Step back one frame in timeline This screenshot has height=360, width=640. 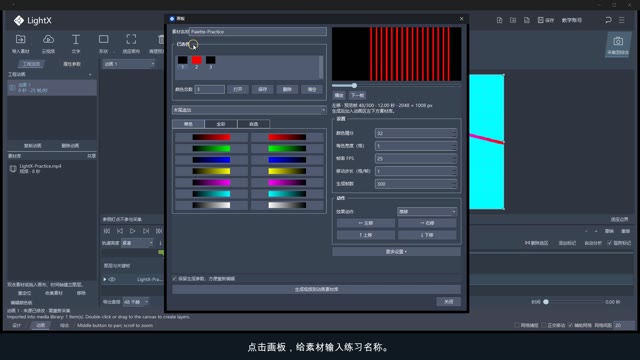click(120, 231)
